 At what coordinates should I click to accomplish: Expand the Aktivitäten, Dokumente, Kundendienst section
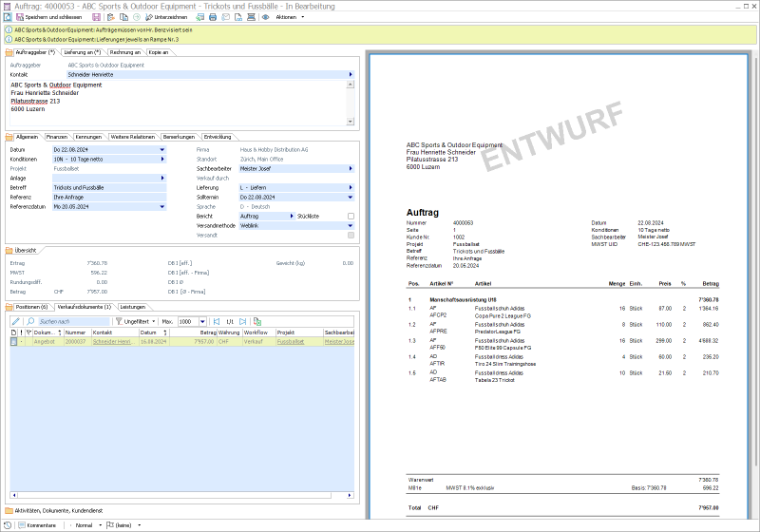[9, 511]
